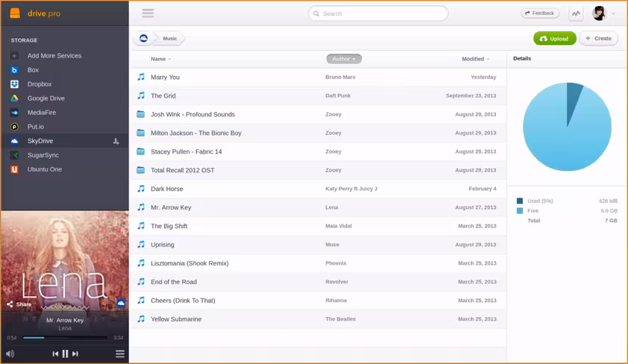
Task: Open the player playlist menu icon
Action: tap(120, 354)
